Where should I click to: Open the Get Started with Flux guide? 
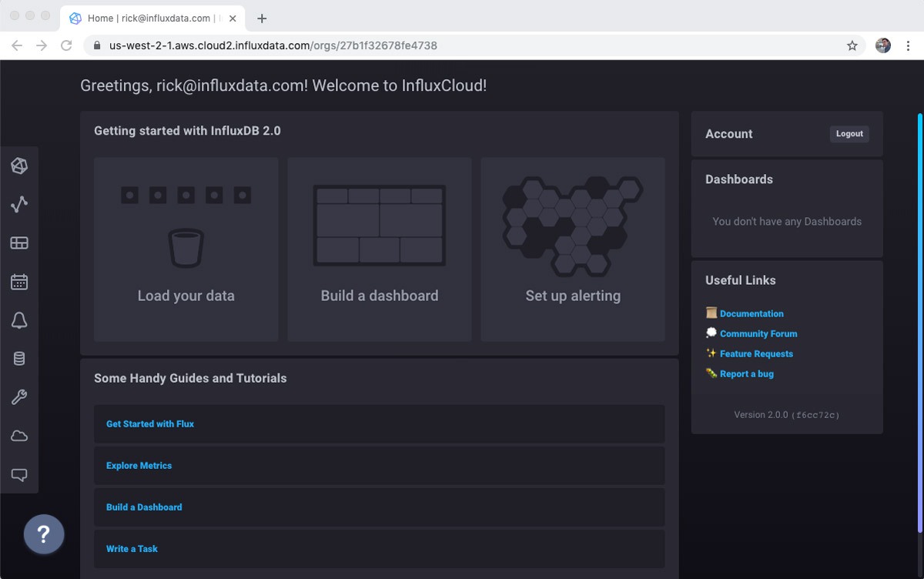[x=149, y=423]
